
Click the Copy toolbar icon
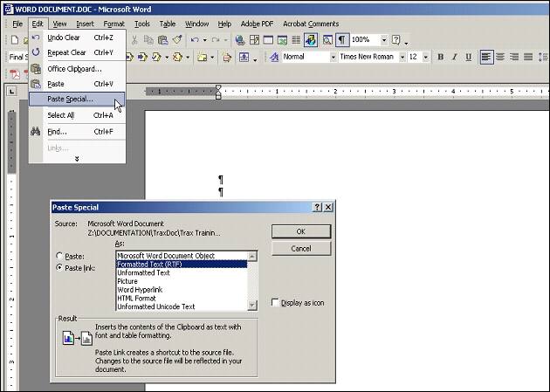tap(148, 40)
